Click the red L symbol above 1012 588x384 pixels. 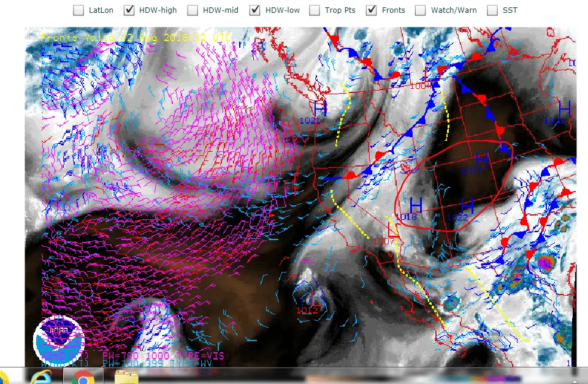click(316, 298)
